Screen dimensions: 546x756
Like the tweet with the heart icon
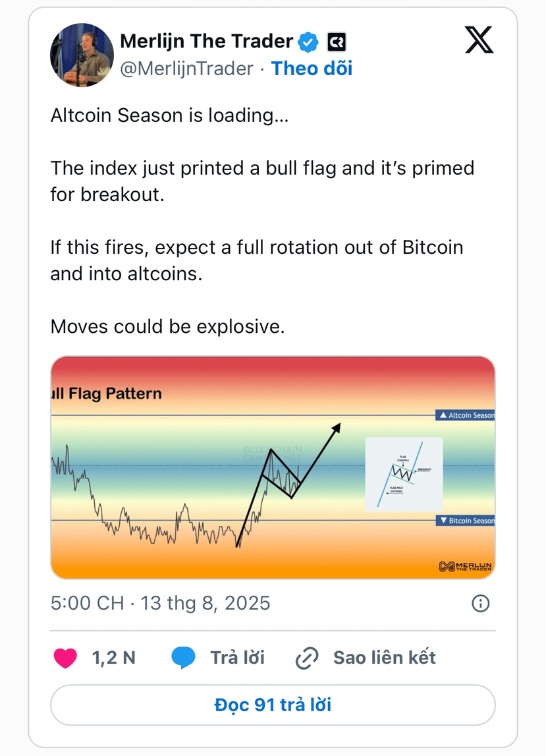65,658
